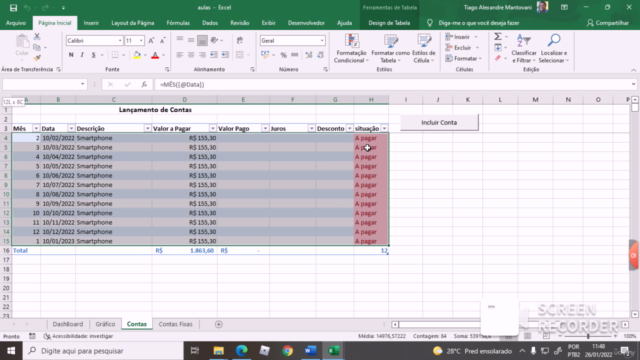Apply thousands separator (000) format
The height and width of the screenshot is (360, 640).
point(295,55)
